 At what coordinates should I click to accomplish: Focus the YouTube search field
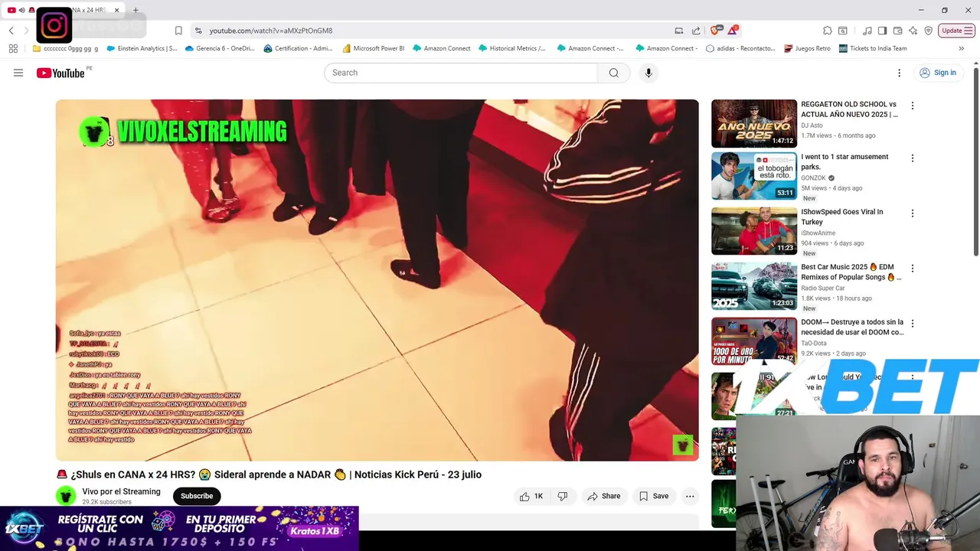(x=461, y=73)
